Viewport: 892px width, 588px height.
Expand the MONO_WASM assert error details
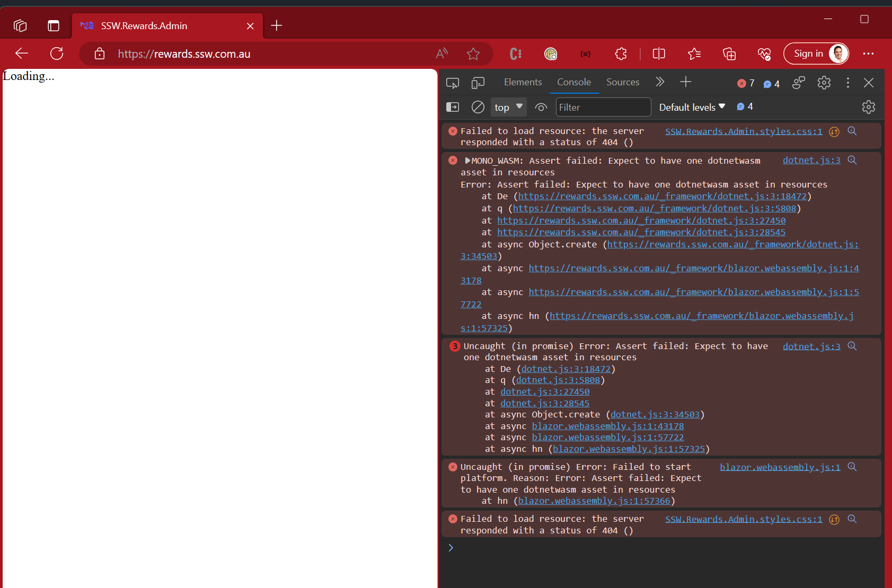coord(467,160)
